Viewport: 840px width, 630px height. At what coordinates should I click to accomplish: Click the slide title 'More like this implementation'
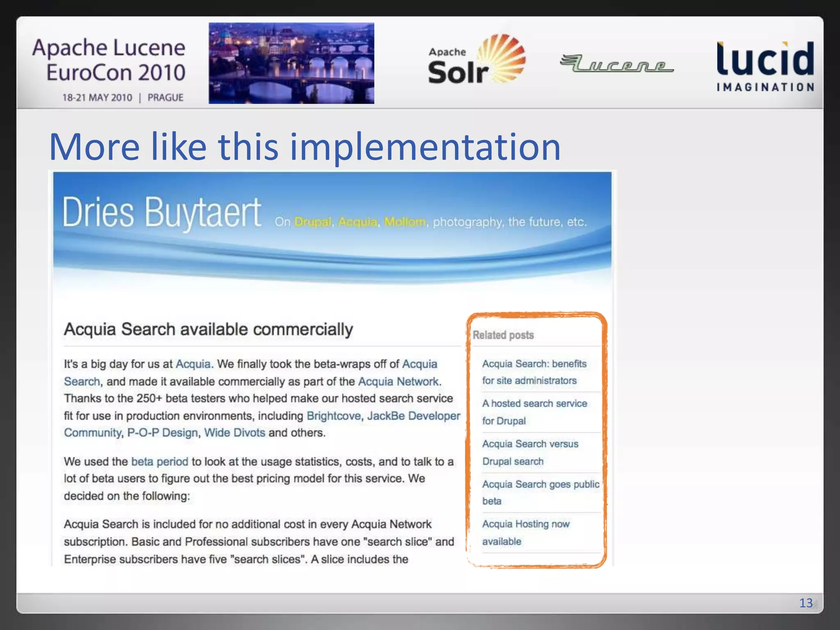(305, 147)
